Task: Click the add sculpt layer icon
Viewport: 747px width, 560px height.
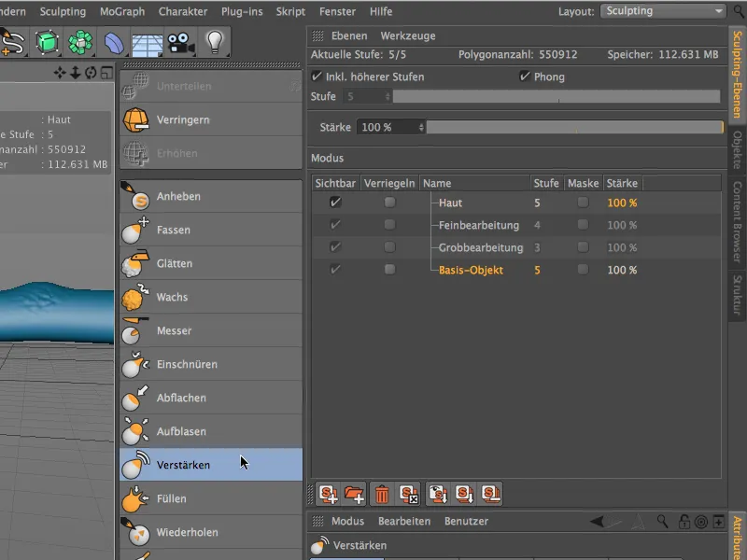Action: pyautogui.click(x=329, y=495)
